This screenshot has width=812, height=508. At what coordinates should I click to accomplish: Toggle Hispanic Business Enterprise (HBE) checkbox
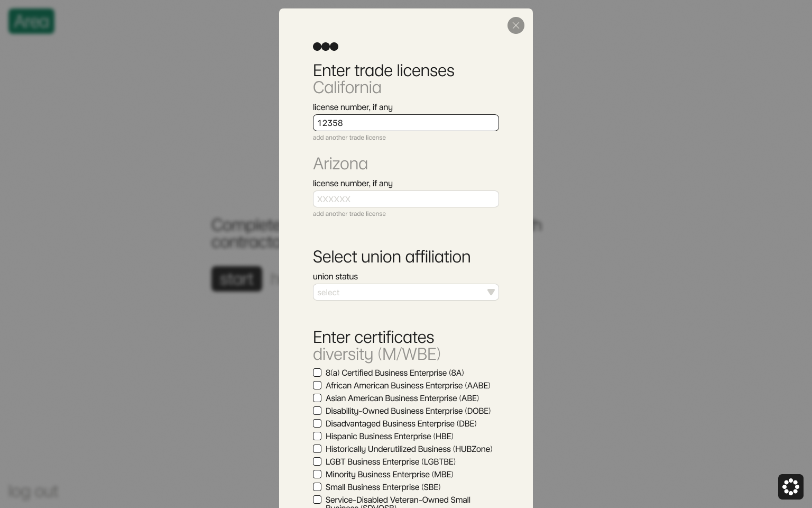point(317,436)
